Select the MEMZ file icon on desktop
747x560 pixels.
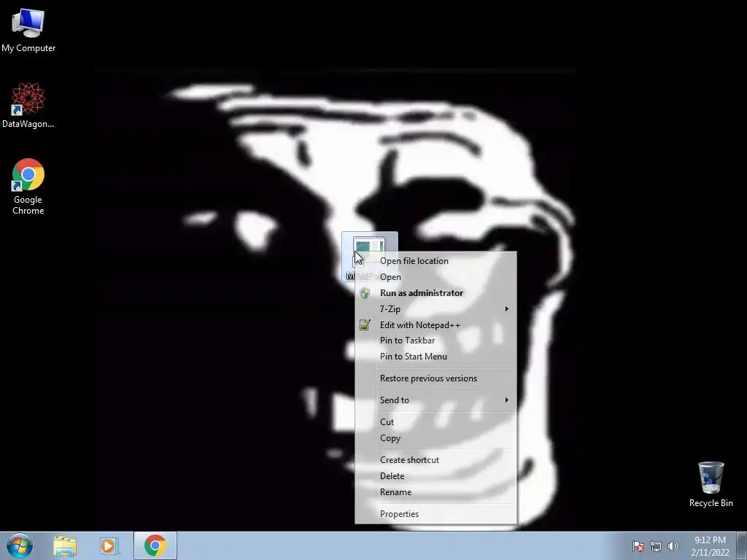click(x=369, y=256)
